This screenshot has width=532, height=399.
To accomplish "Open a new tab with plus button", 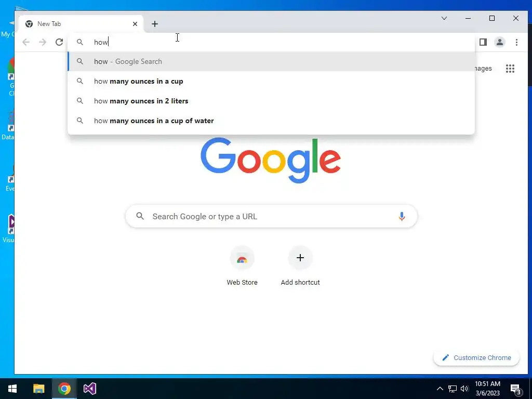I will (155, 24).
